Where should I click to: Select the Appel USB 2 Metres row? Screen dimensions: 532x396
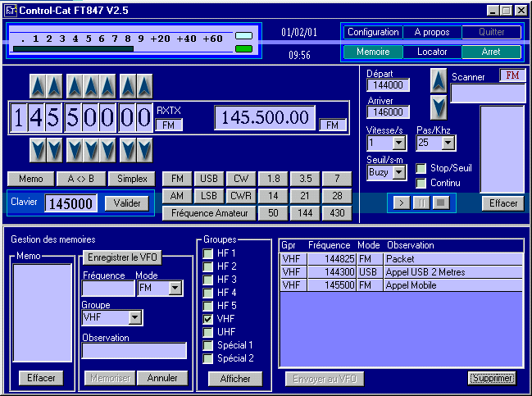point(401,272)
